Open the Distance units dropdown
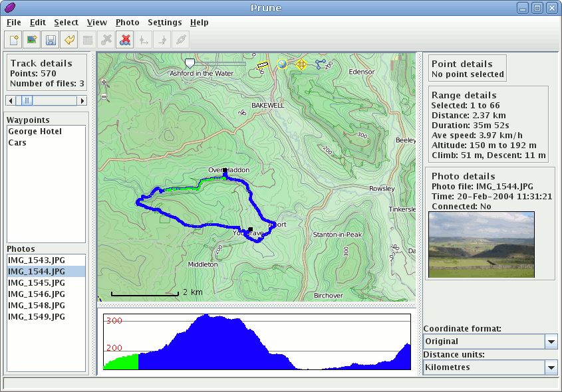The height and width of the screenshot is (392, 562). point(551,367)
